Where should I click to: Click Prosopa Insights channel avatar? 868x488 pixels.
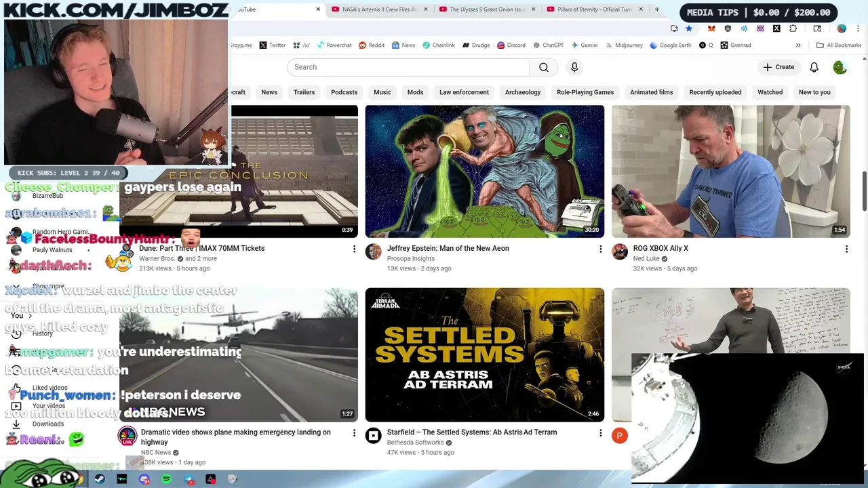click(x=374, y=252)
